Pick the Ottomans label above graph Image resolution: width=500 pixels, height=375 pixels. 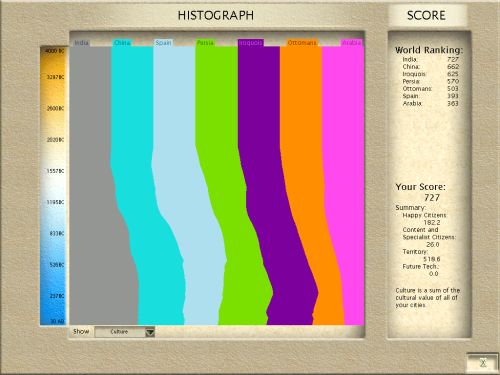[x=302, y=43]
